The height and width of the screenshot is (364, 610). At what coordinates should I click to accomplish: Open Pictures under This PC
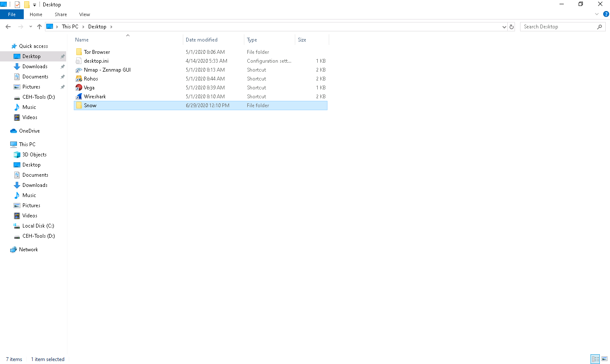point(31,206)
